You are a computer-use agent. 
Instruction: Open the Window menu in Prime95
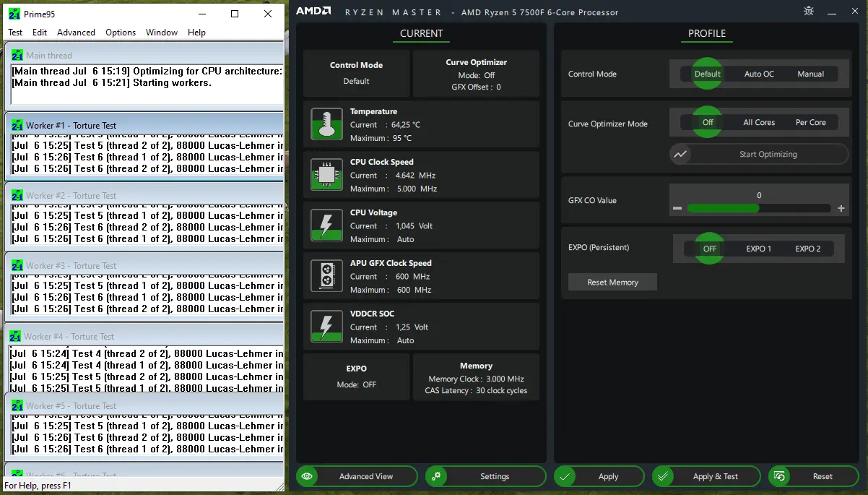[162, 33]
